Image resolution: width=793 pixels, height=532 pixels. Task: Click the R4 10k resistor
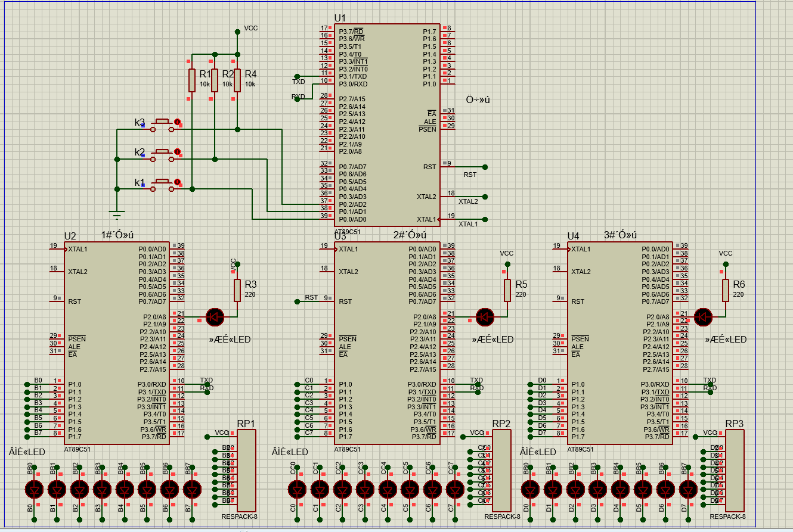click(237, 80)
